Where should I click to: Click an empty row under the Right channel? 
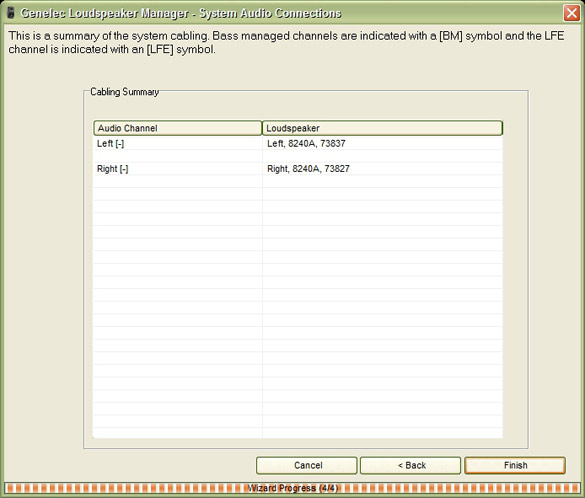click(x=298, y=181)
